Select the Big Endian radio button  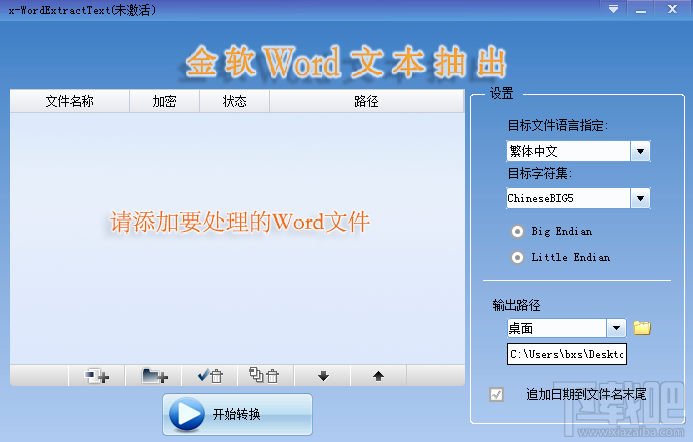[517, 231]
